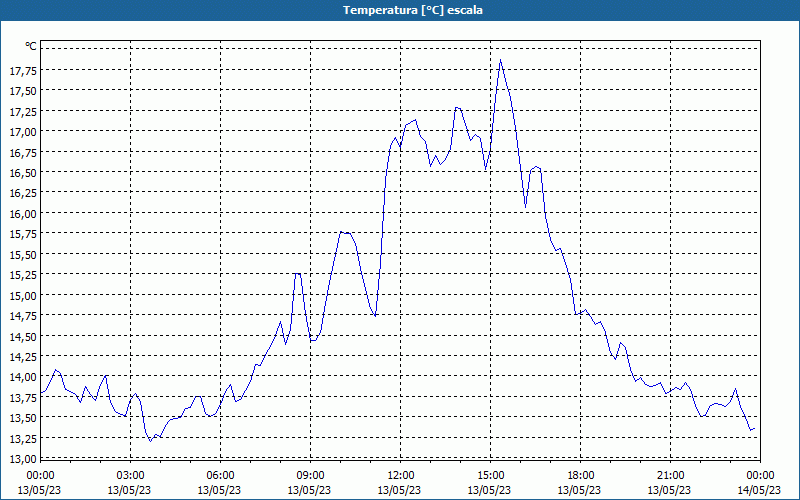
Task: Select the 17,75 y-axis label
Action: [x=23, y=71]
